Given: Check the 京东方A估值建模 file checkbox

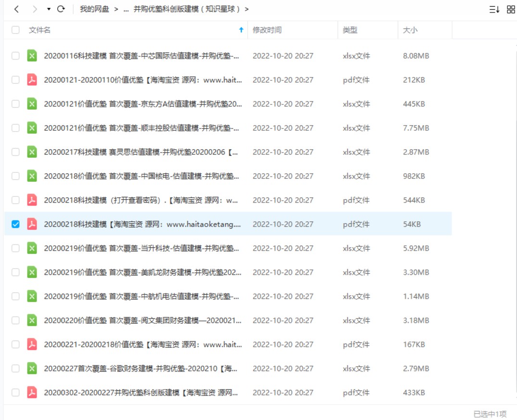Looking at the screenshot, I should pyautogui.click(x=15, y=104).
